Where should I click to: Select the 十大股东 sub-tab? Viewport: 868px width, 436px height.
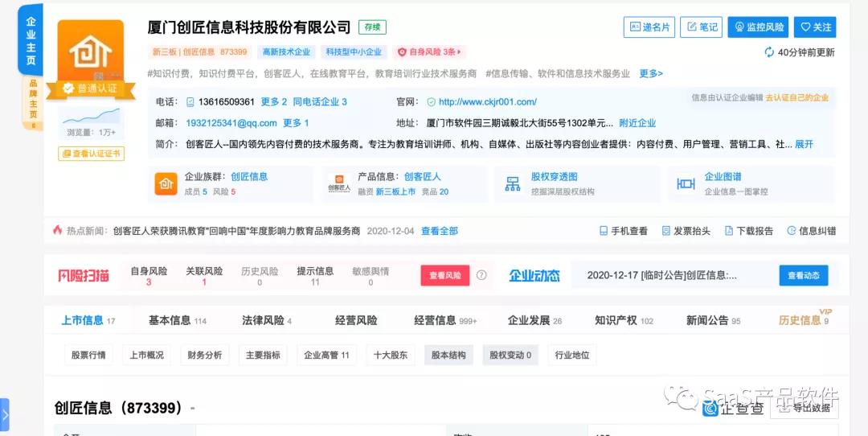coord(391,355)
